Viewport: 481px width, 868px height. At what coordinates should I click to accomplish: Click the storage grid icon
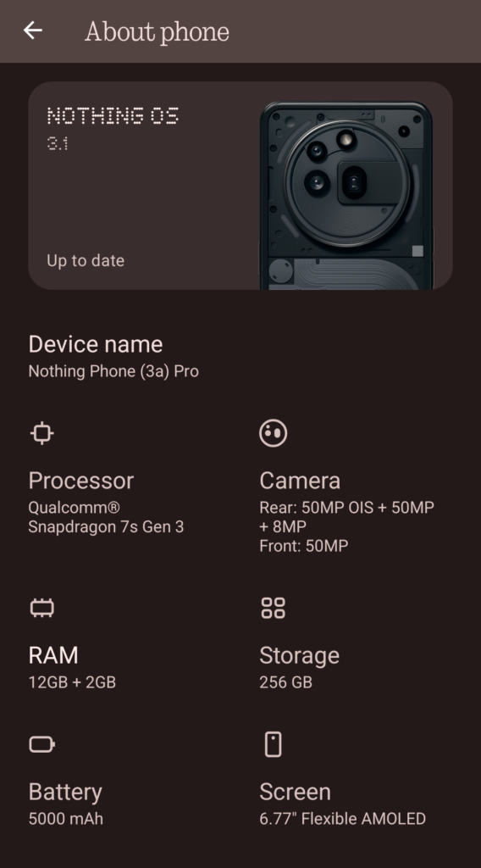pos(274,608)
